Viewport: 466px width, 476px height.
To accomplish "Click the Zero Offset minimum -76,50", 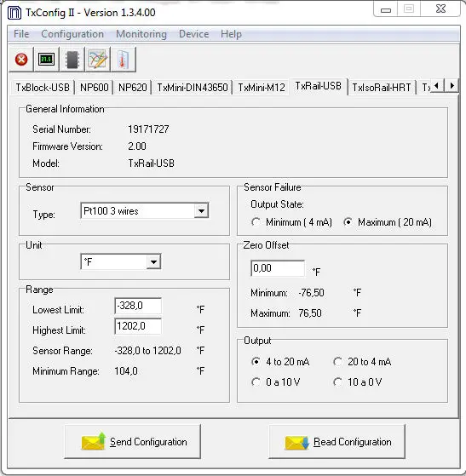I will 311,293.
